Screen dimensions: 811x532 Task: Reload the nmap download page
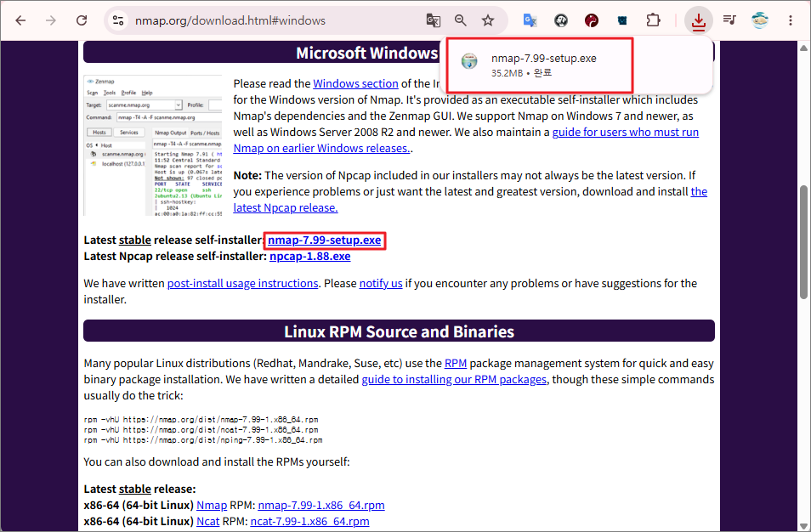coord(82,20)
